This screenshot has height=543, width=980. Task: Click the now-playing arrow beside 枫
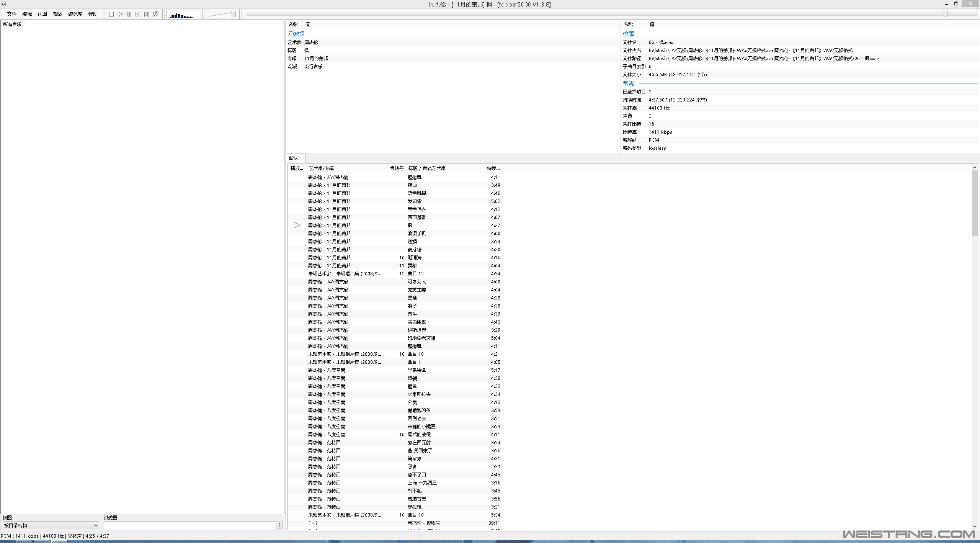point(297,225)
